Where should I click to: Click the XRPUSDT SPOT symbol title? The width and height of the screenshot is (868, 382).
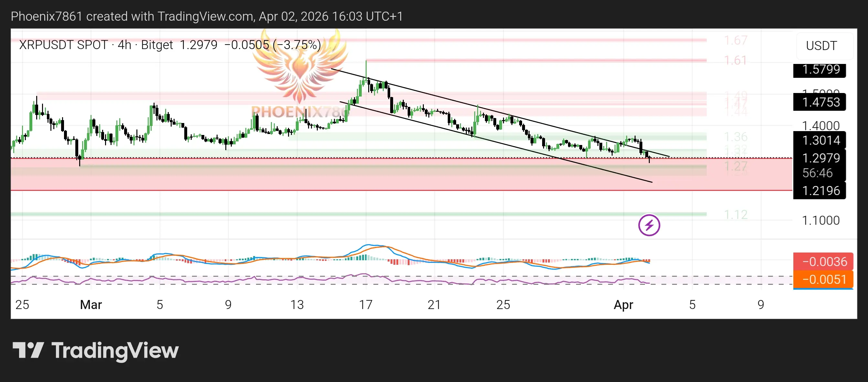63,45
